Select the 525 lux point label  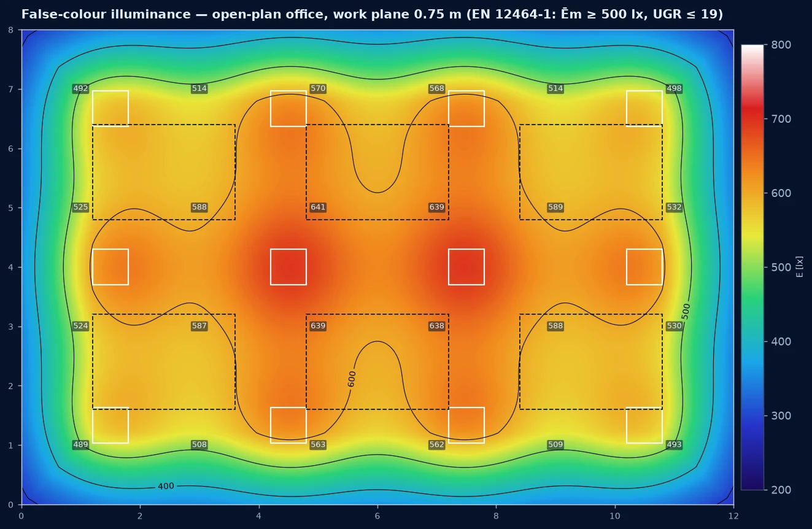pos(80,207)
